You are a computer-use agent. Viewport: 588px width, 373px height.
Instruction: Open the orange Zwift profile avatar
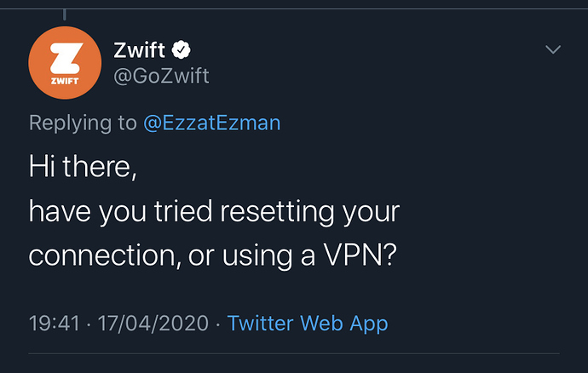tap(65, 63)
